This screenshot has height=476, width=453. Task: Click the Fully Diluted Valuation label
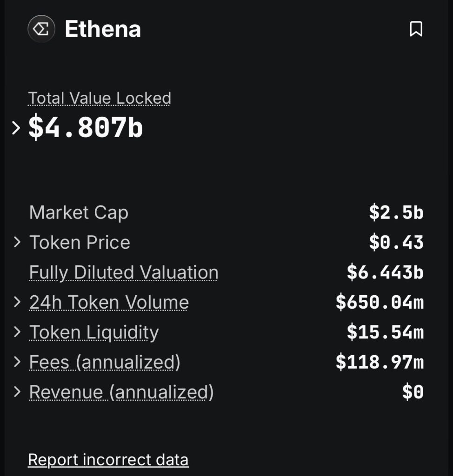point(124,272)
